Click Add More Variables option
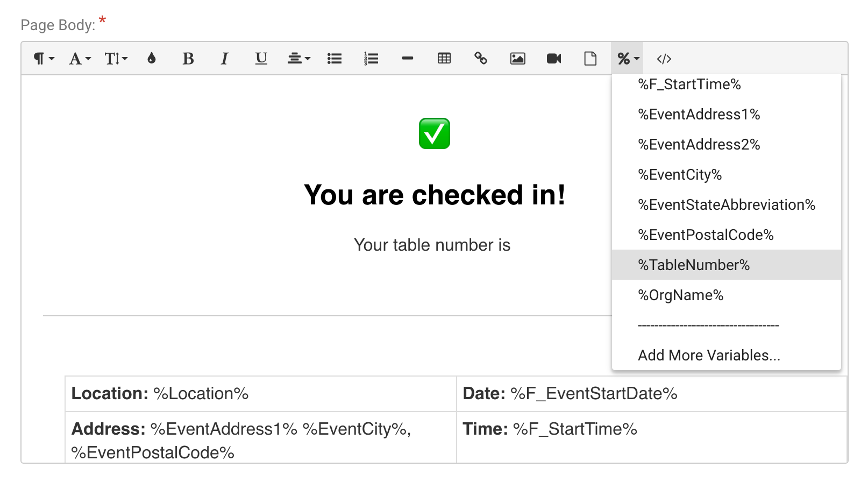The height and width of the screenshot is (482, 868). point(727,355)
